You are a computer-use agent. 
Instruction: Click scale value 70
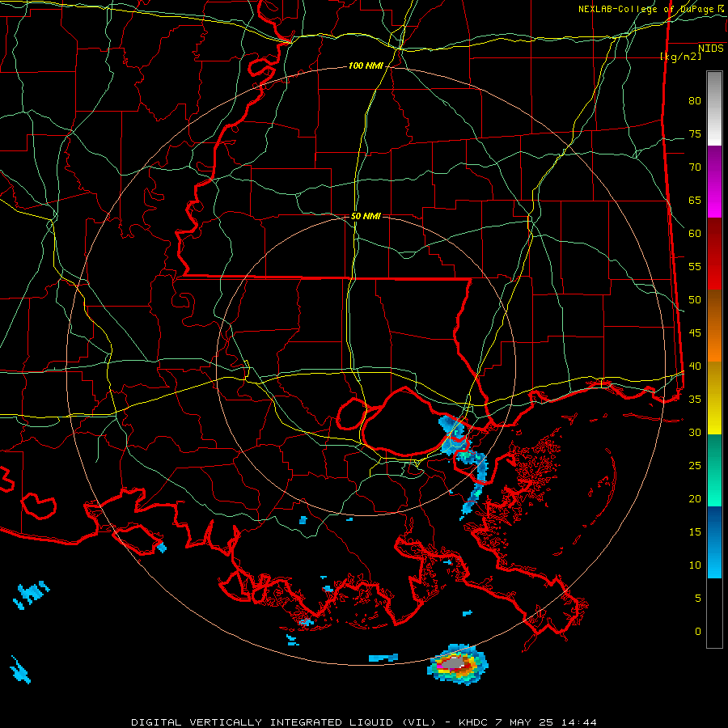click(x=695, y=167)
